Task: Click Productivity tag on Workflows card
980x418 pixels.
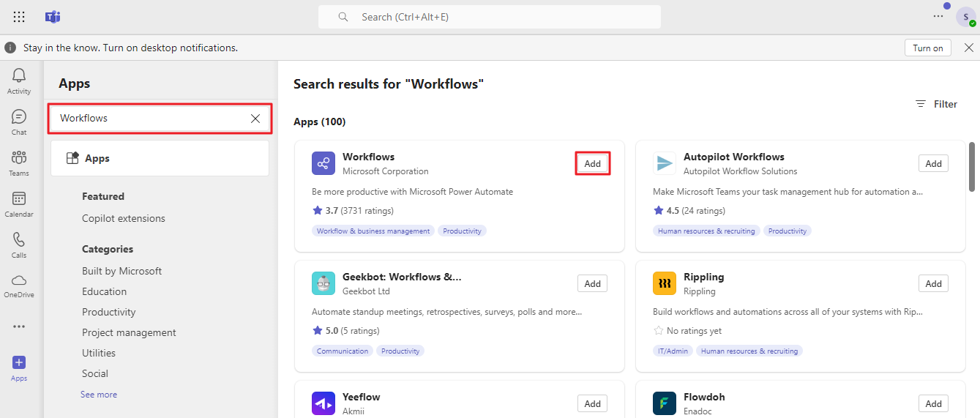Action: 462,231
